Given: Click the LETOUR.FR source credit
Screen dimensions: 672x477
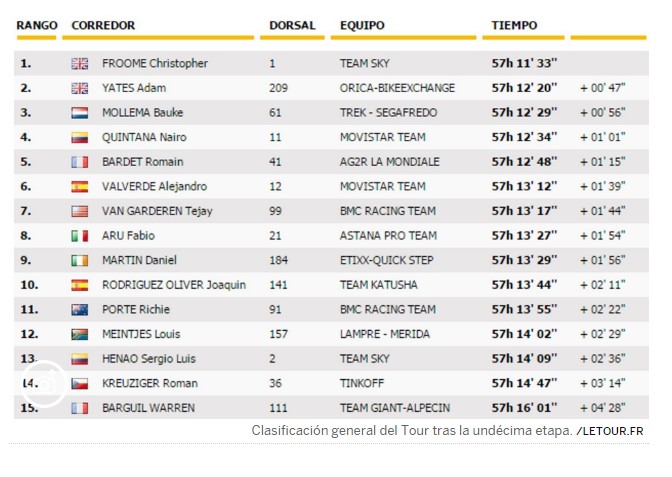Looking at the screenshot, I should pos(611,431).
